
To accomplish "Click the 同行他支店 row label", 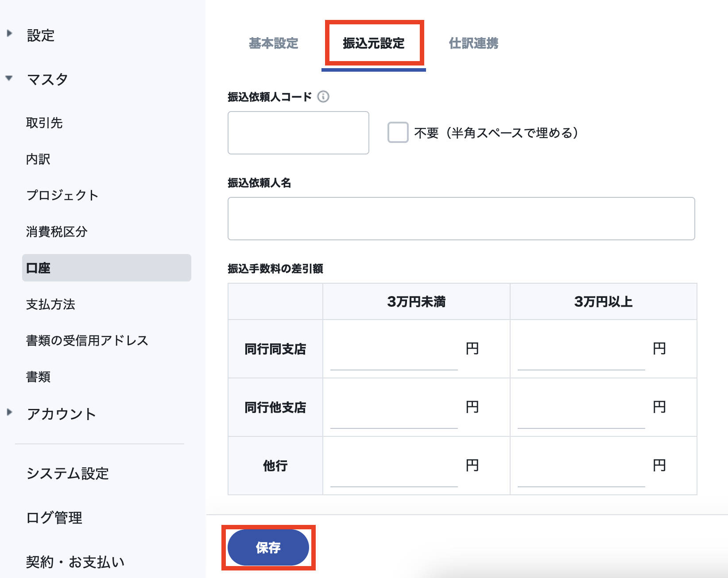I will 275,408.
